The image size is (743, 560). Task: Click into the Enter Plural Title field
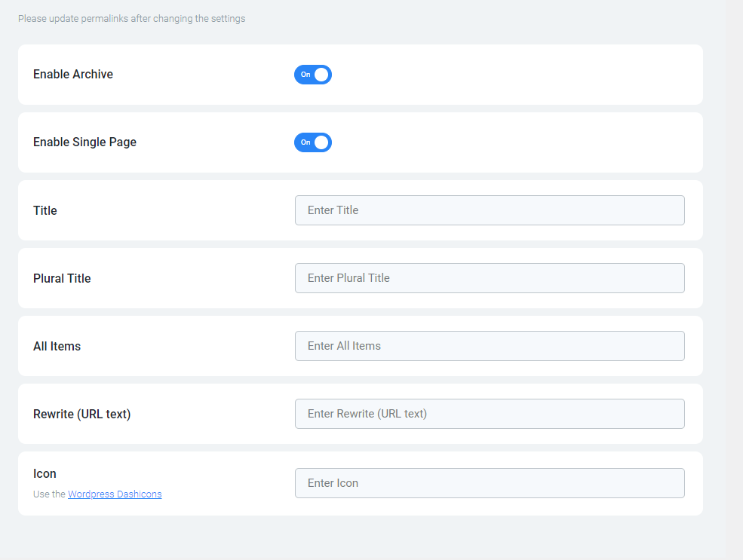click(x=490, y=278)
